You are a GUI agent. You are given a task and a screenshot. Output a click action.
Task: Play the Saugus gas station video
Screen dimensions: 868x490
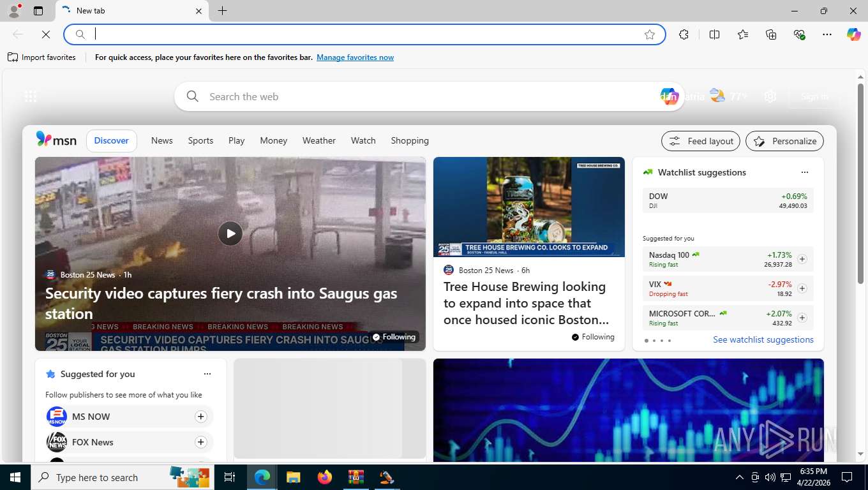coord(230,234)
